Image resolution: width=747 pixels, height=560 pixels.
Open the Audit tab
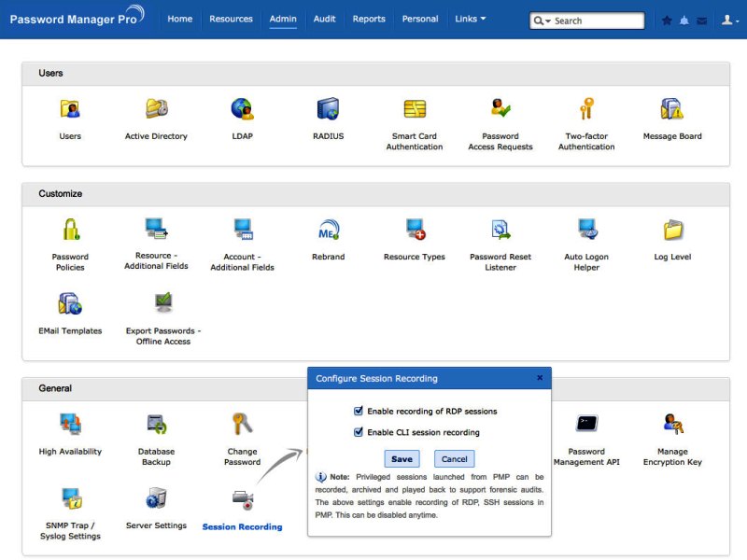click(324, 19)
